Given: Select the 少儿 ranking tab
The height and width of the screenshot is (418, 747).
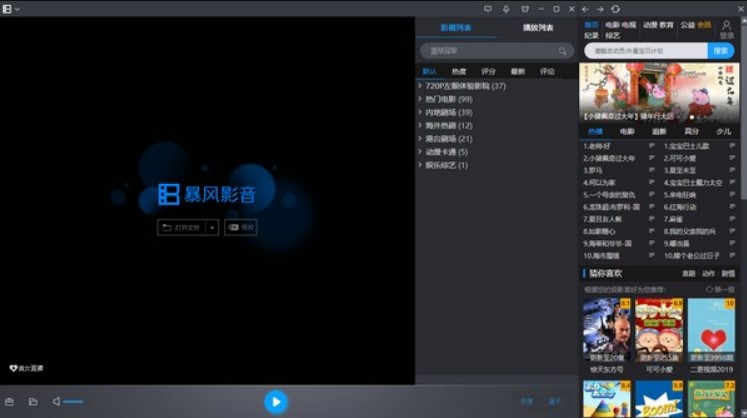Looking at the screenshot, I should click(x=724, y=132).
